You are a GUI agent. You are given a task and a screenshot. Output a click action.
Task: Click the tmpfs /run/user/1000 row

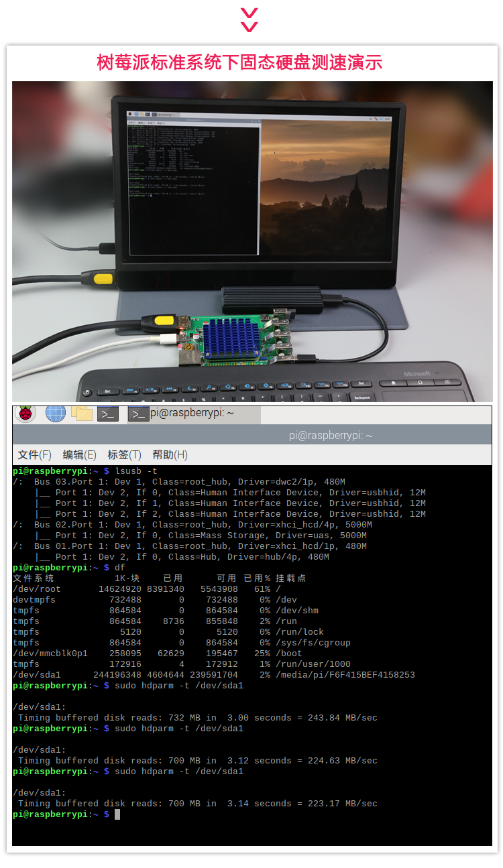[182, 664]
